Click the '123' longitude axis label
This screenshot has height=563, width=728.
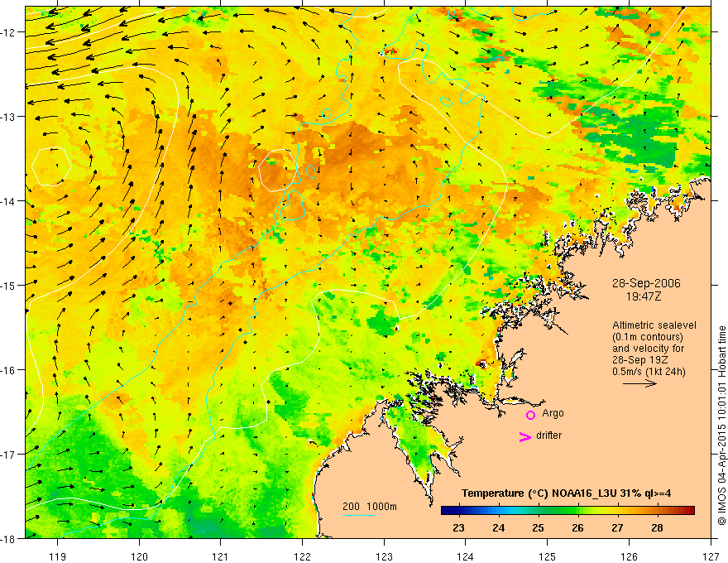click(384, 556)
